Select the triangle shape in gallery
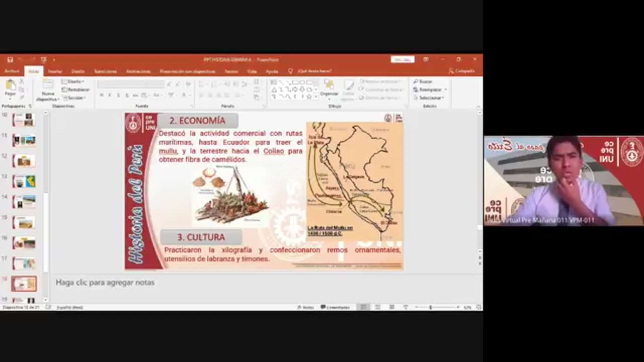The image size is (644, 362). (x=274, y=89)
